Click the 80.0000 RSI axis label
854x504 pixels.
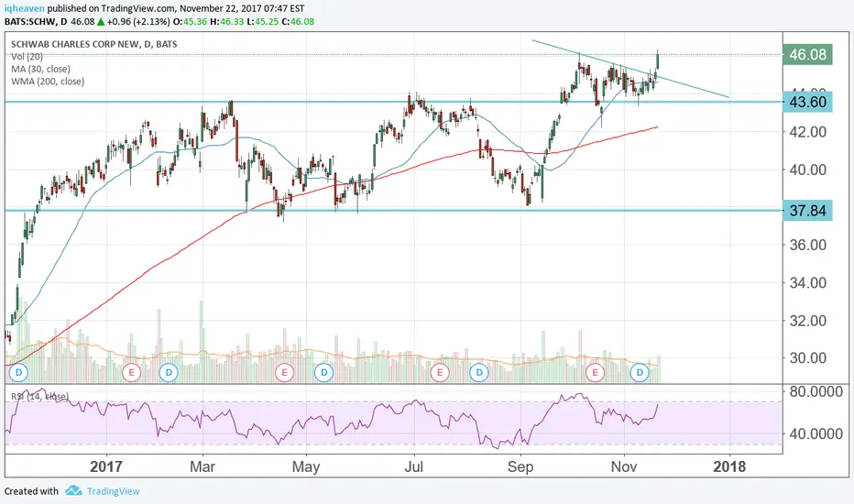(816, 392)
